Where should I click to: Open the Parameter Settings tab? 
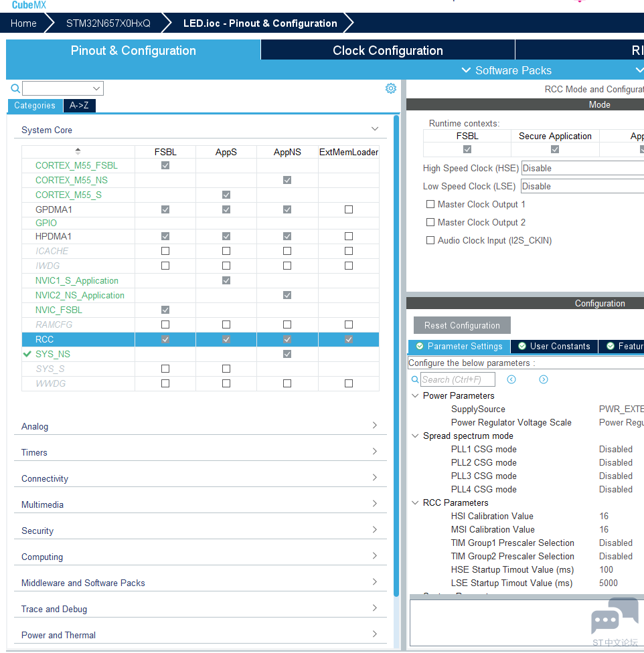pyautogui.click(x=459, y=346)
